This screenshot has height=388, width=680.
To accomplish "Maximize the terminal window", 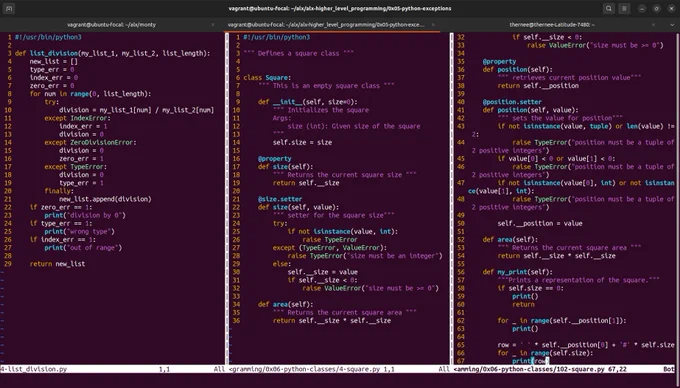I will pos(657,8).
